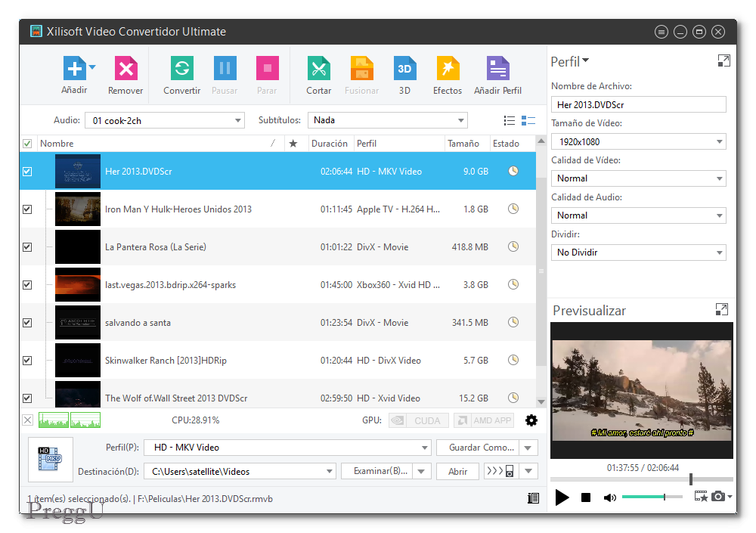Play the preview video
The width and height of the screenshot is (756, 533).
click(x=562, y=497)
